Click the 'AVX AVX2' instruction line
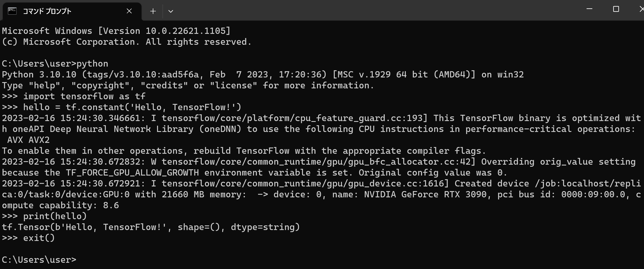The image size is (644, 269). click(x=28, y=140)
